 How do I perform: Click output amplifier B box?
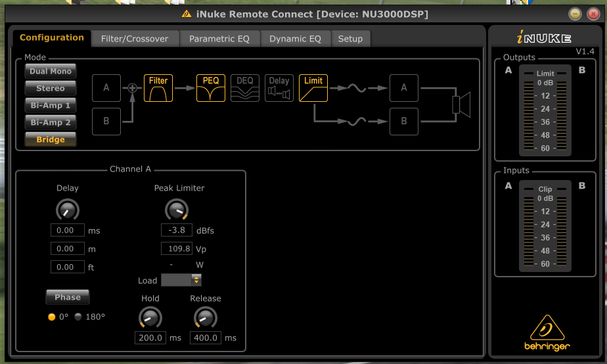(x=404, y=122)
